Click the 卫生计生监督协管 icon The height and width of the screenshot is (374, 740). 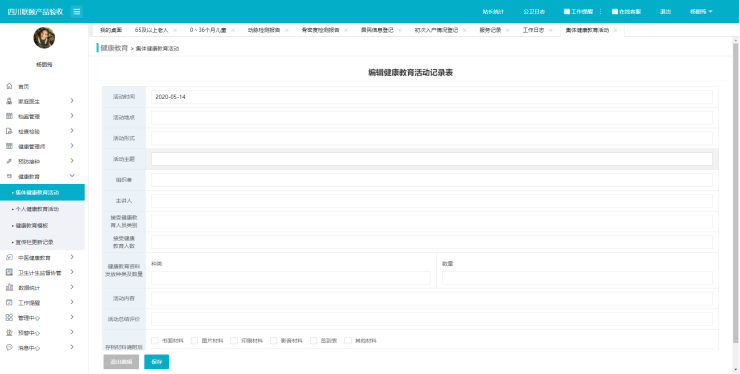pos(9,272)
